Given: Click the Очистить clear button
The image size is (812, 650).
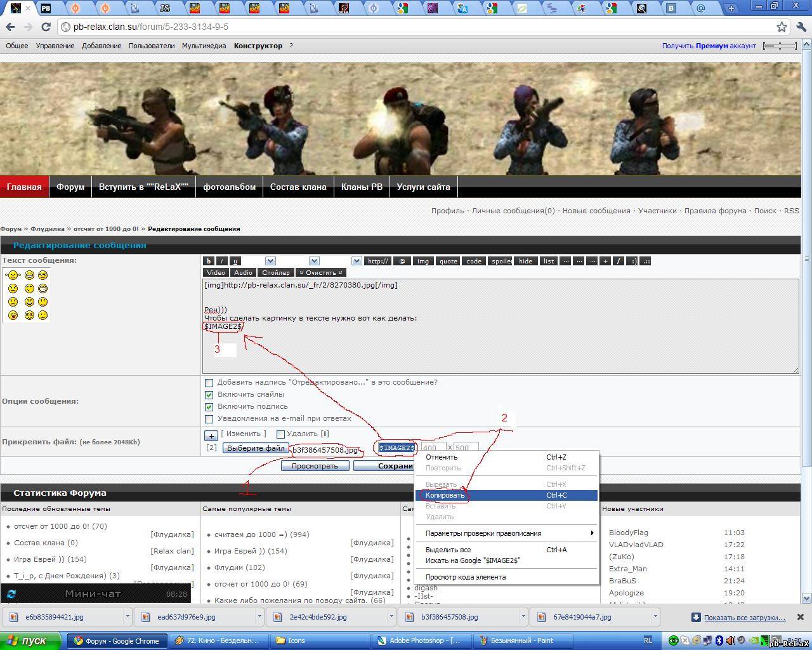Looking at the screenshot, I should point(321,272).
